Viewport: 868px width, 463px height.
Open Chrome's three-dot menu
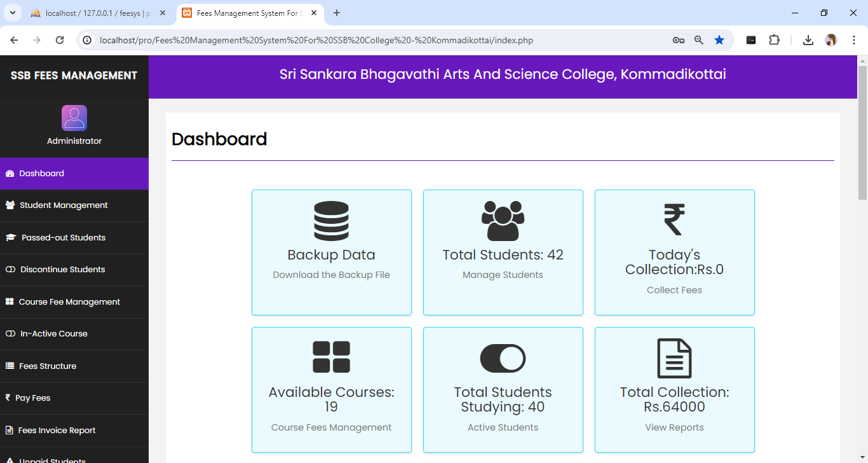(x=854, y=39)
